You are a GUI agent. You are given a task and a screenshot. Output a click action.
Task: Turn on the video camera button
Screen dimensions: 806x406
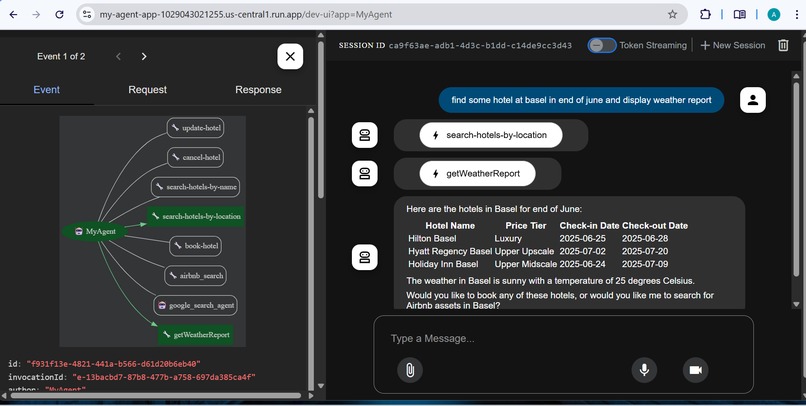[x=695, y=370]
